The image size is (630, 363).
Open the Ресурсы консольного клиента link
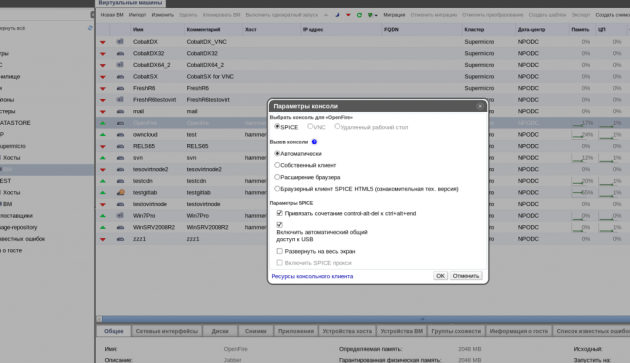point(312,276)
